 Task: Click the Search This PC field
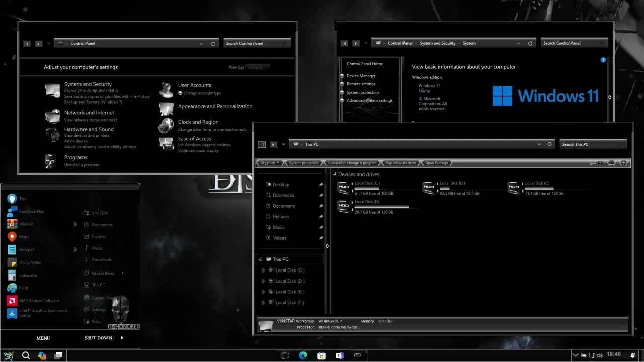[x=589, y=144]
